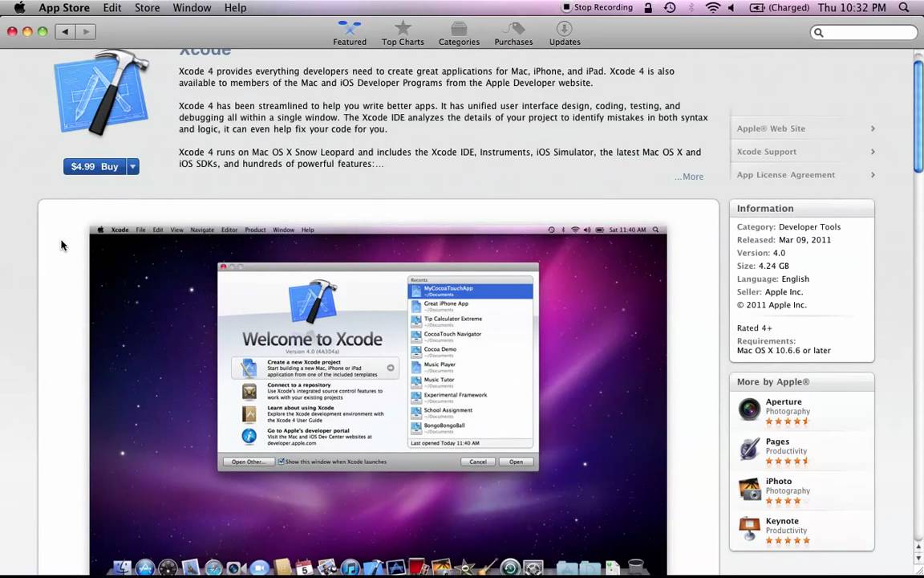Click the App Store search field
This screenshot has height=578, width=924.
[863, 32]
